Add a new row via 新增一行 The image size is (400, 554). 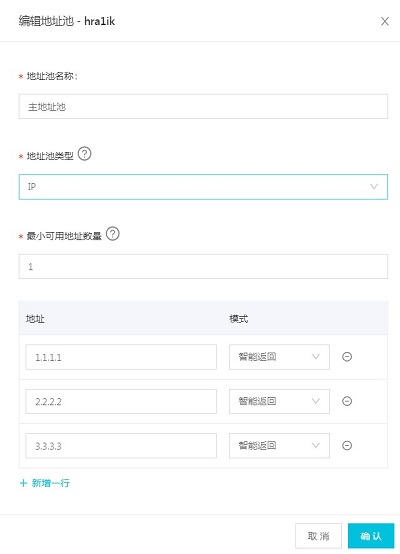[x=45, y=483]
